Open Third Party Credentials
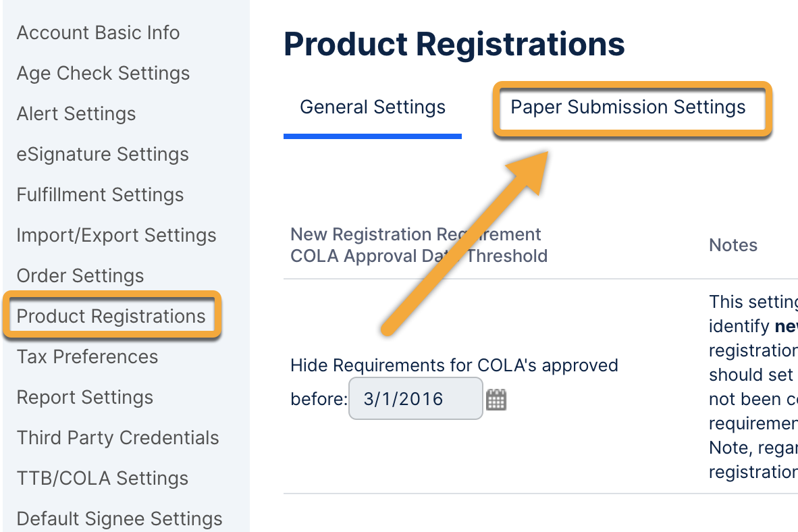This screenshot has height=532, width=798. pos(117,438)
